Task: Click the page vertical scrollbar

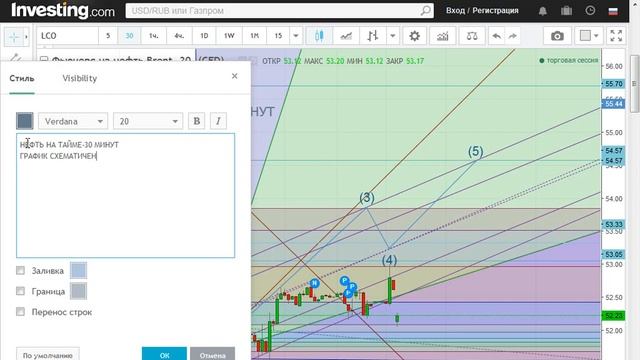Action: click(634, 83)
